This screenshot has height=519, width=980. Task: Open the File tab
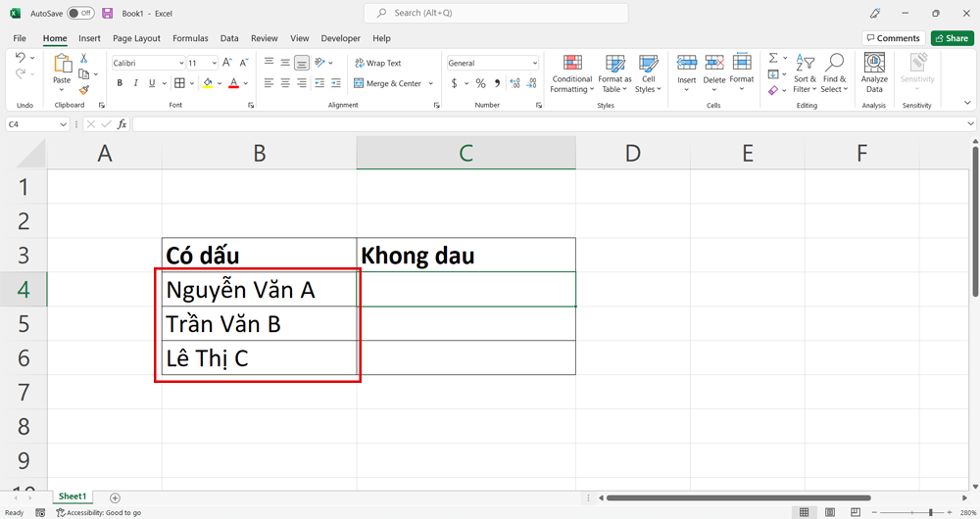pyautogui.click(x=20, y=38)
